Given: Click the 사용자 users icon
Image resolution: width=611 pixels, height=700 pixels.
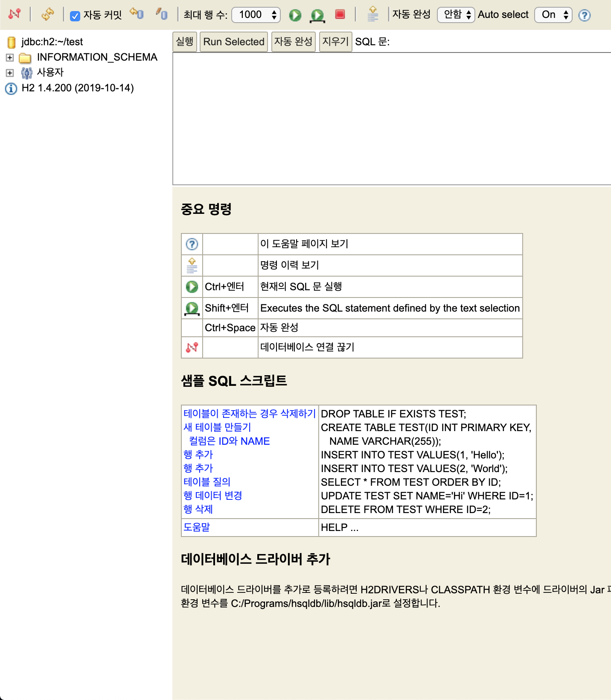Looking at the screenshot, I should point(26,73).
